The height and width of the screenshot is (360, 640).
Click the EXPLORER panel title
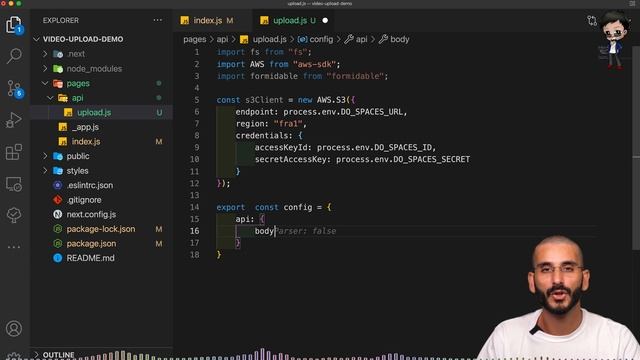[x=61, y=20]
